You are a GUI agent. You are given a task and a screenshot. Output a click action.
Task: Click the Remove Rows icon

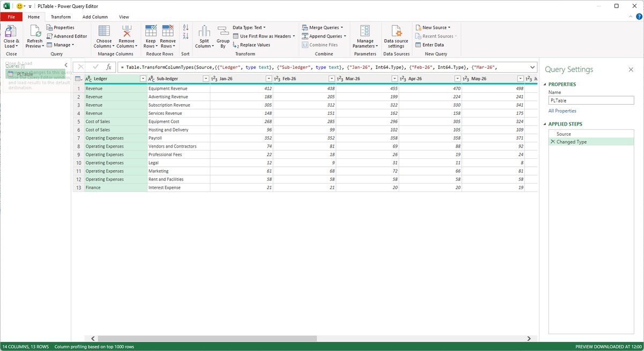pyautogui.click(x=168, y=31)
